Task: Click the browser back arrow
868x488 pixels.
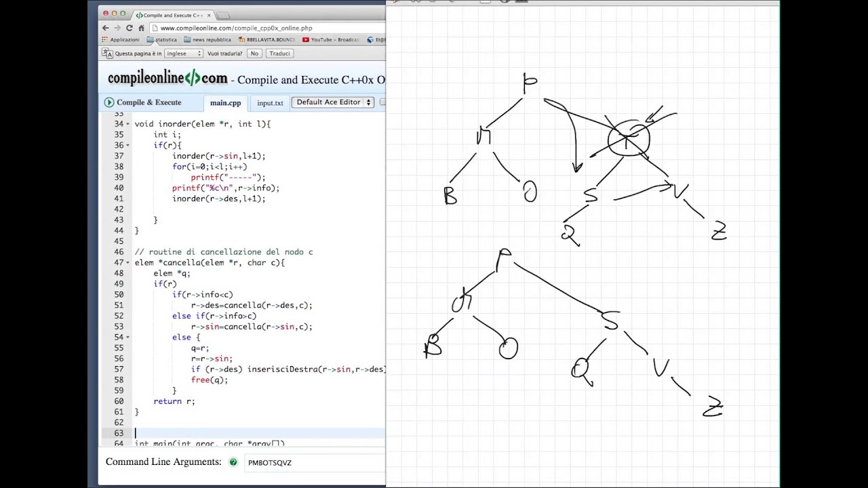Action: [105, 28]
